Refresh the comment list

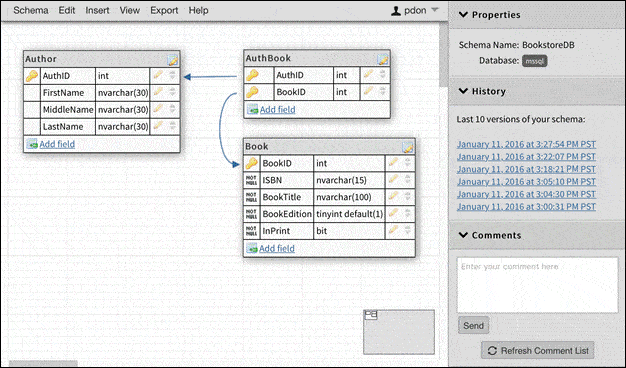pos(538,350)
